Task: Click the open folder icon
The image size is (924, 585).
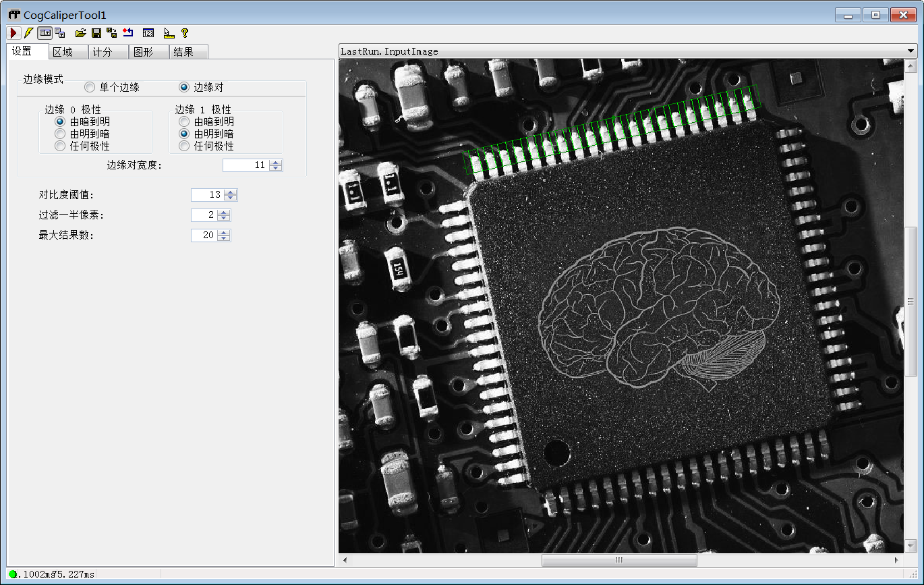Action: pyautogui.click(x=81, y=32)
